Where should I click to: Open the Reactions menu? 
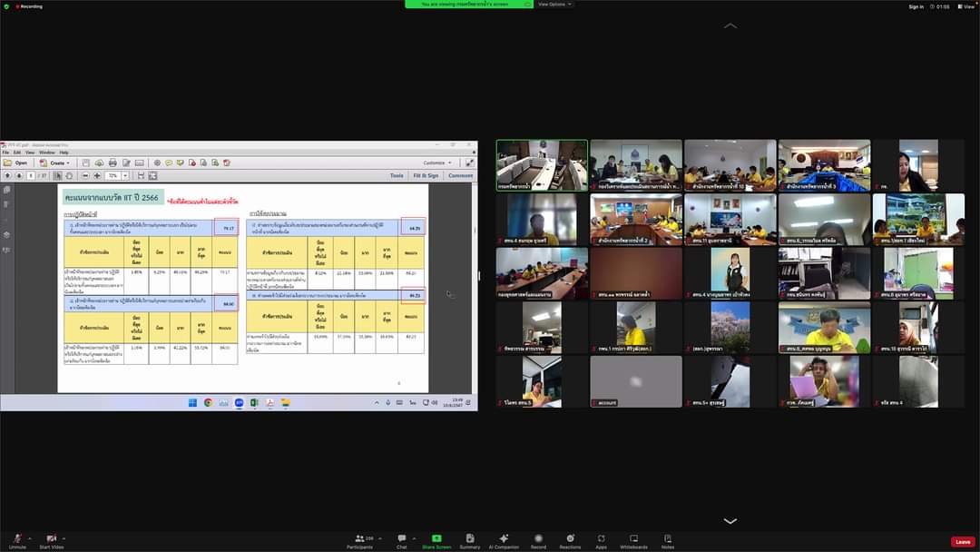tap(570, 541)
